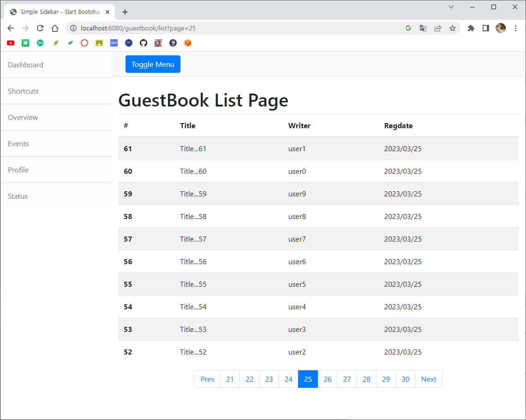
Task: Open a new browser tab
Action: click(x=125, y=12)
